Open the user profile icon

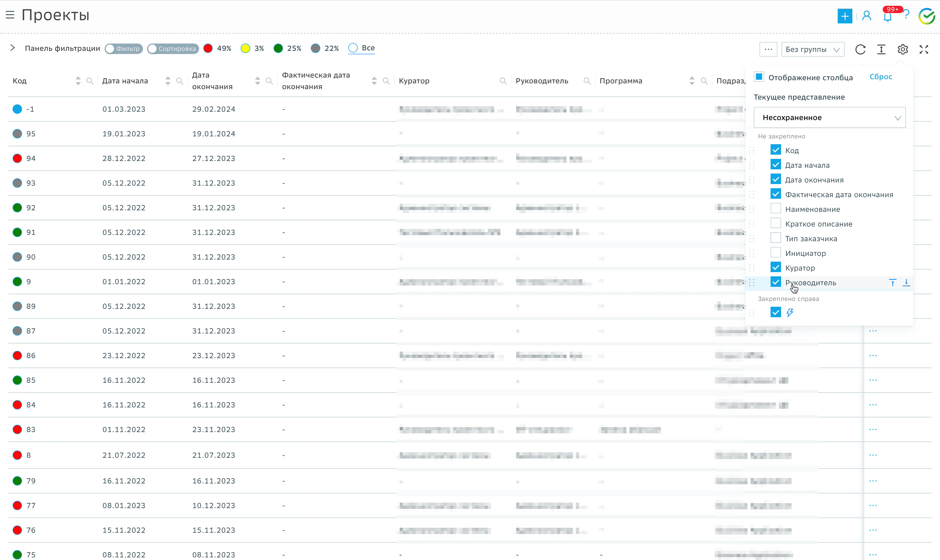(x=866, y=16)
